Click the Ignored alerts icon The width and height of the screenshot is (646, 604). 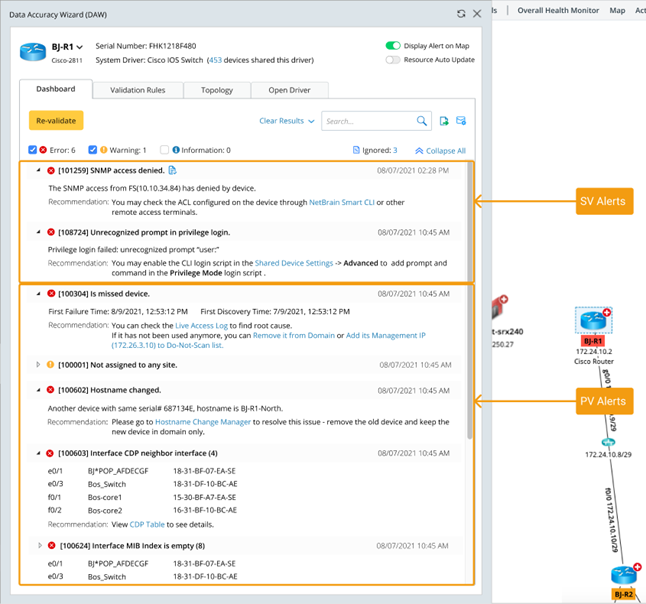pos(358,150)
